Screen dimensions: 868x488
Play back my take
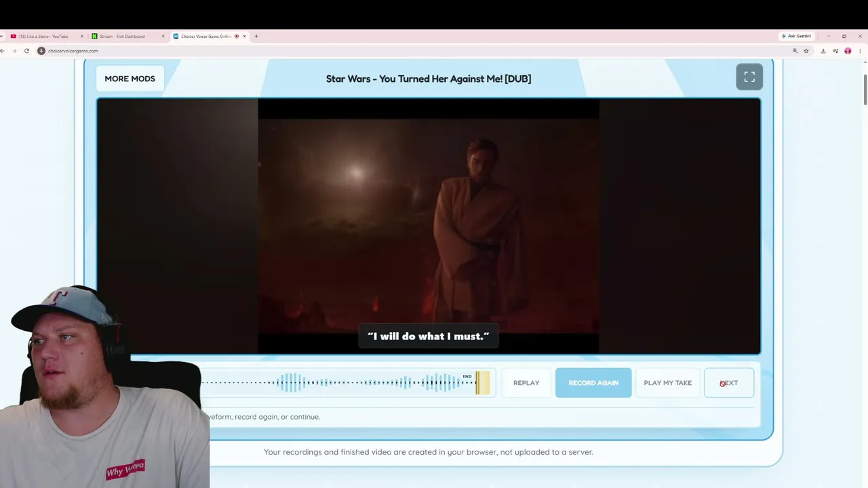point(668,383)
